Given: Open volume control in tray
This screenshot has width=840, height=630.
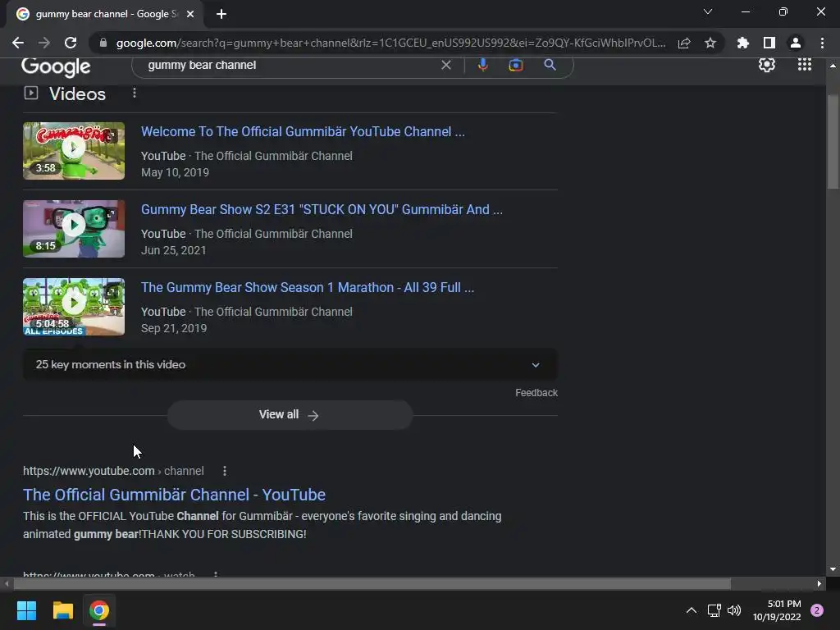Looking at the screenshot, I should pyautogui.click(x=734, y=610).
